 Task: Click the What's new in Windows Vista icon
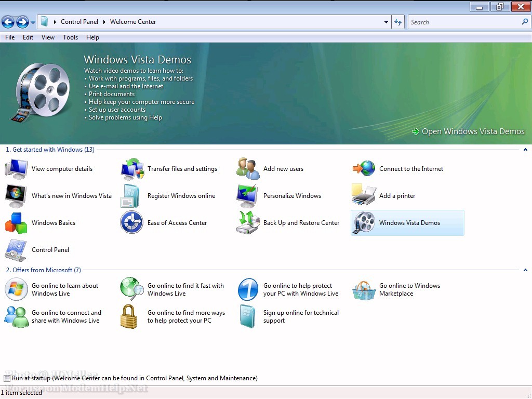[16, 196]
